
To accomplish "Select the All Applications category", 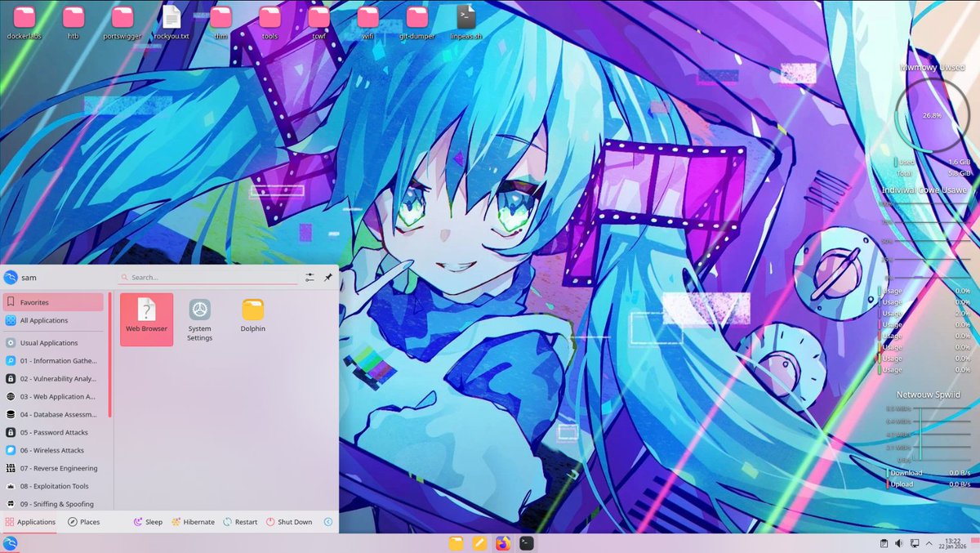I will pos(53,320).
